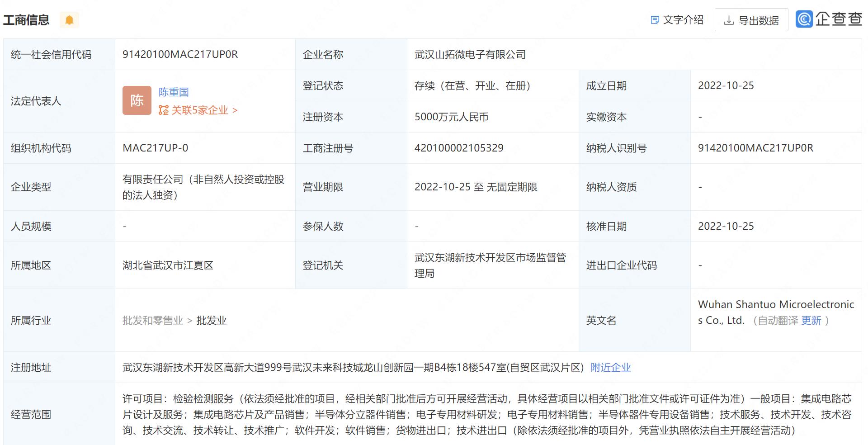Select the 批发业 sub-industry link
The width and height of the screenshot is (868, 445).
[x=211, y=321]
